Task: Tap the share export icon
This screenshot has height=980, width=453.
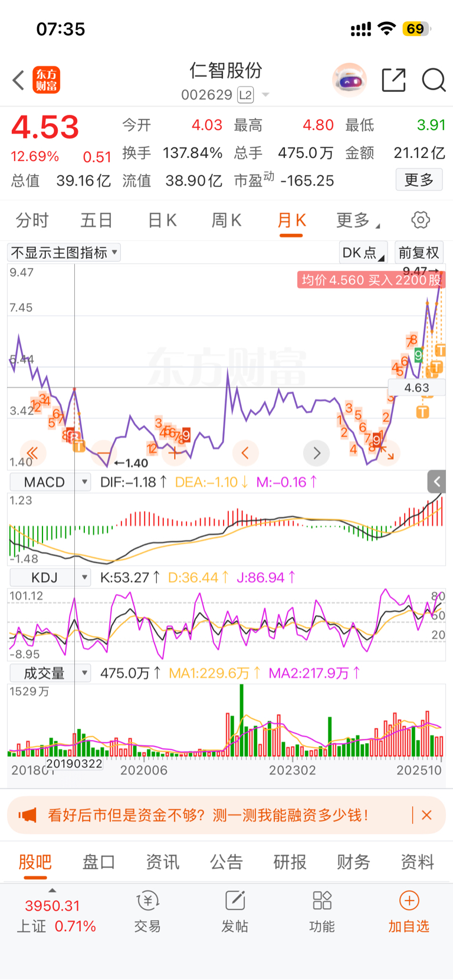Action: (393, 80)
